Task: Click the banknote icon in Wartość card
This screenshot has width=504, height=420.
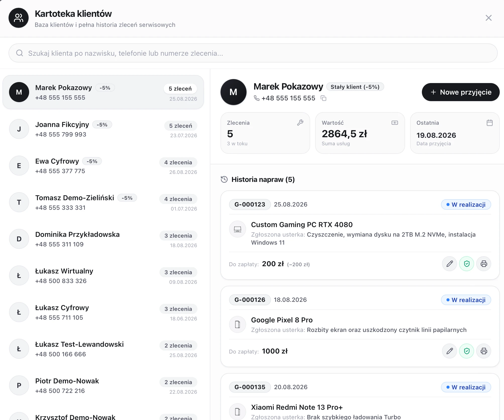Action: [395, 123]
